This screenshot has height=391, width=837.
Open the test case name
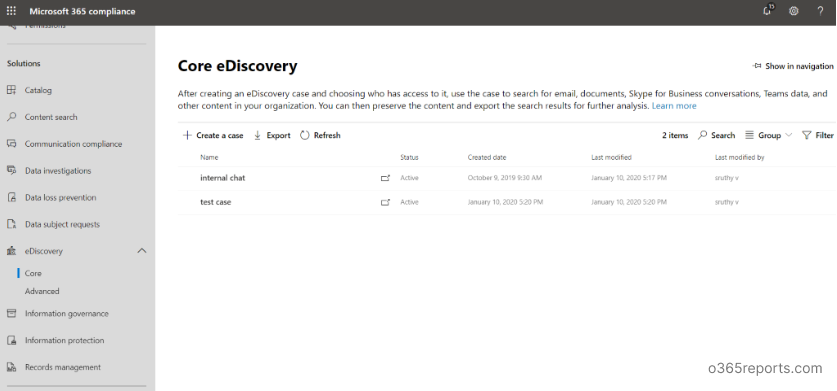[216, 202]
